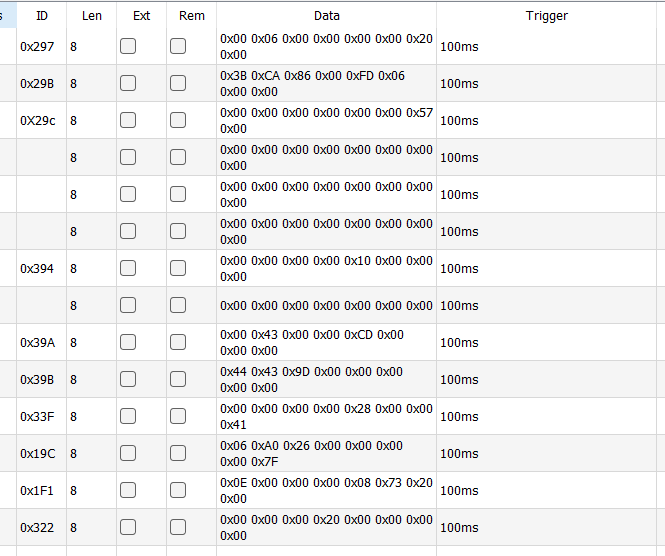
Task: Check Ext box in 0X29c row
Action: [x=128, y=120]
